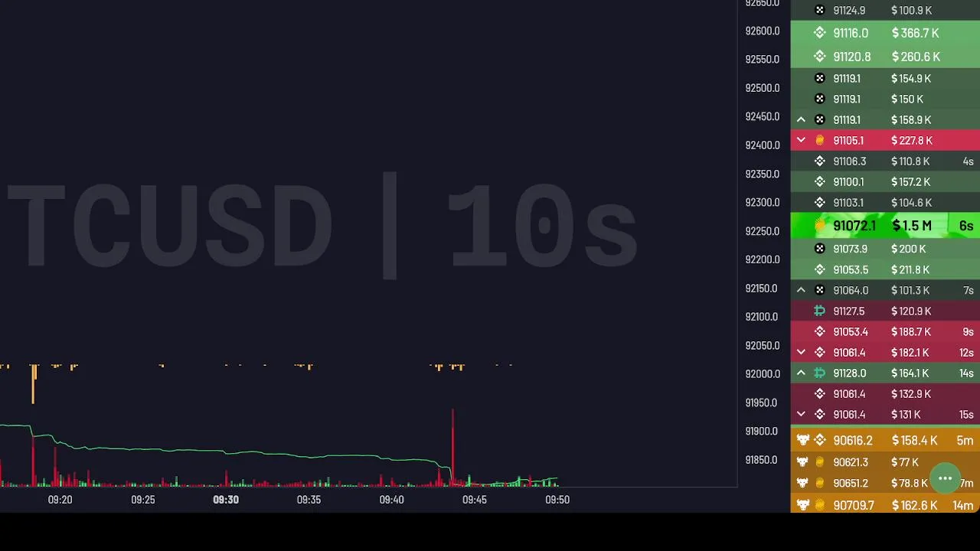Click the 92000.0 price axis label
This screenshot has width=980, height=551.
[763, 374]
